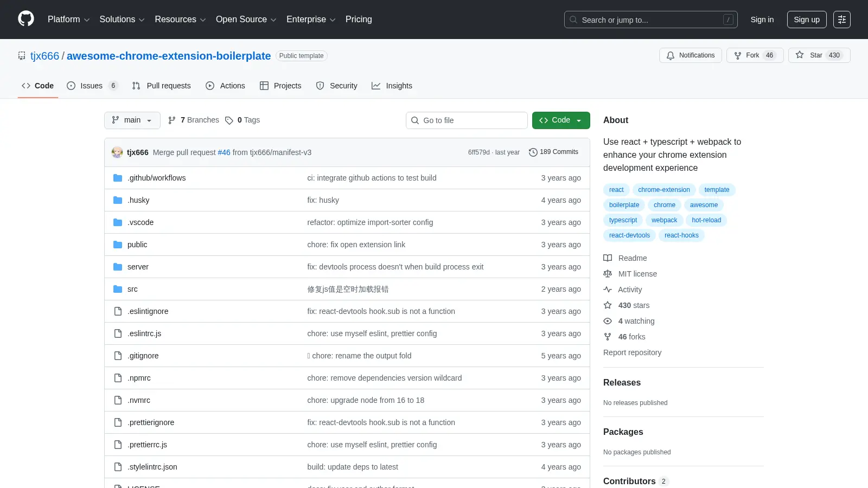Open the public folder
This screenshot has width=868, height=488.
[x=137, y=245]
